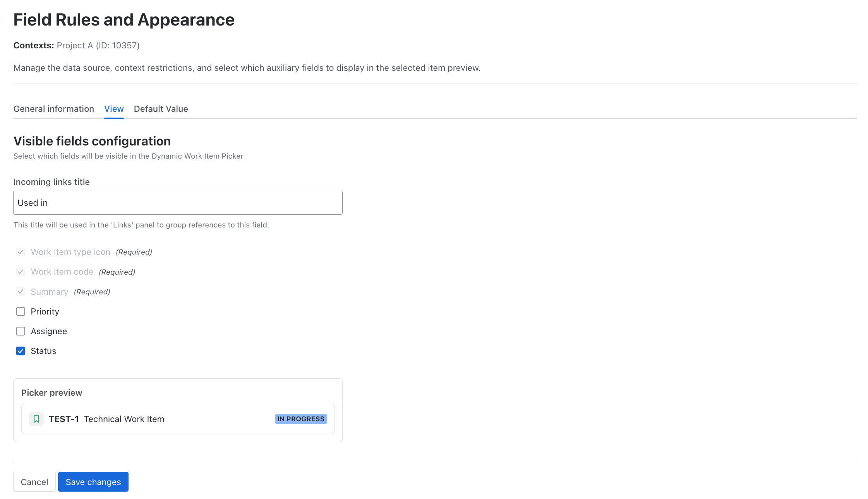
Task: Open the Default Value tab
Action: [x=161, y=109]
